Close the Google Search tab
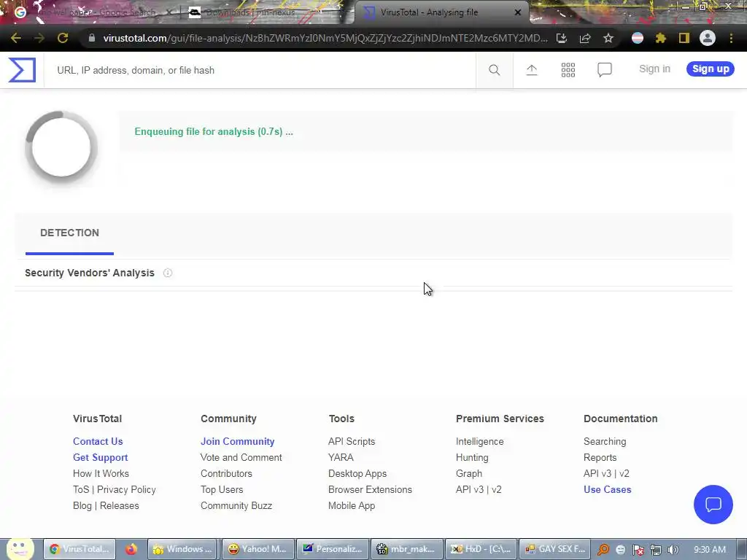This screenshot has width=747, height=560. point(169,12)
